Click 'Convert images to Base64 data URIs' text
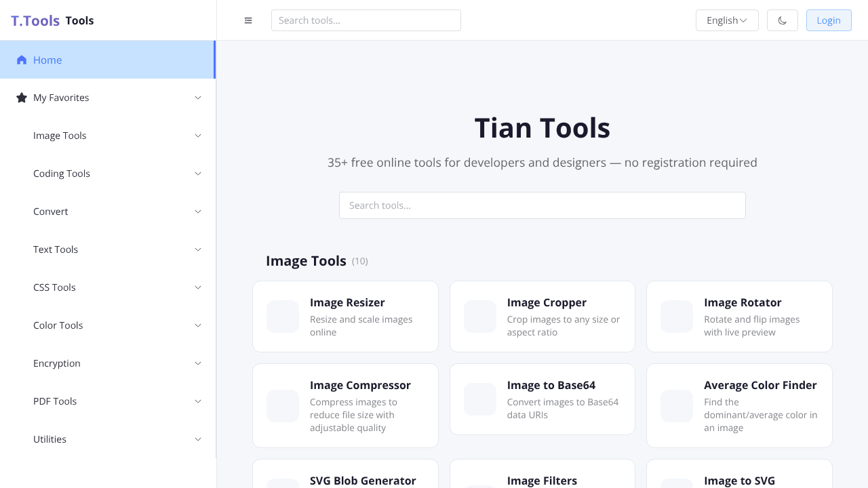Screen dimensions: 868x488 (x=563, y=409)
